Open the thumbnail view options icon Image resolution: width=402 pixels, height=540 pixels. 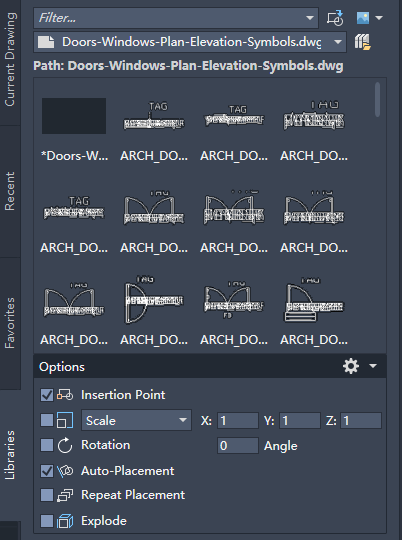click(x=363, y=18)
